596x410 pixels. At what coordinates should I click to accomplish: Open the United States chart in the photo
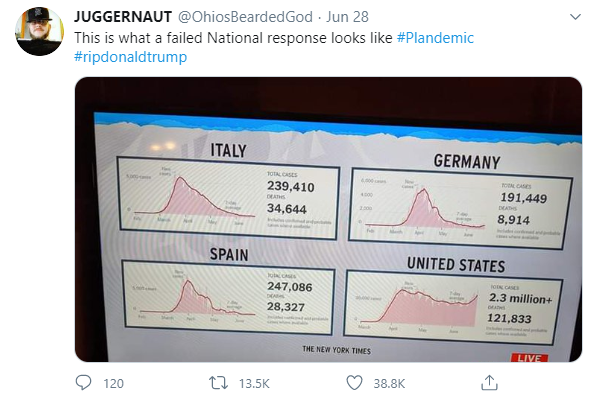pyautogui.click(x=453, y=307)
